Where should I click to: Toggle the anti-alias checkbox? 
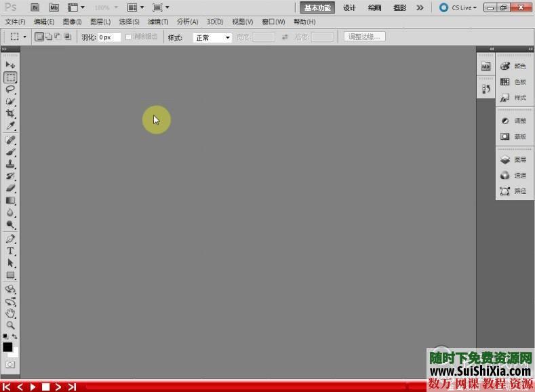point(129,37)
